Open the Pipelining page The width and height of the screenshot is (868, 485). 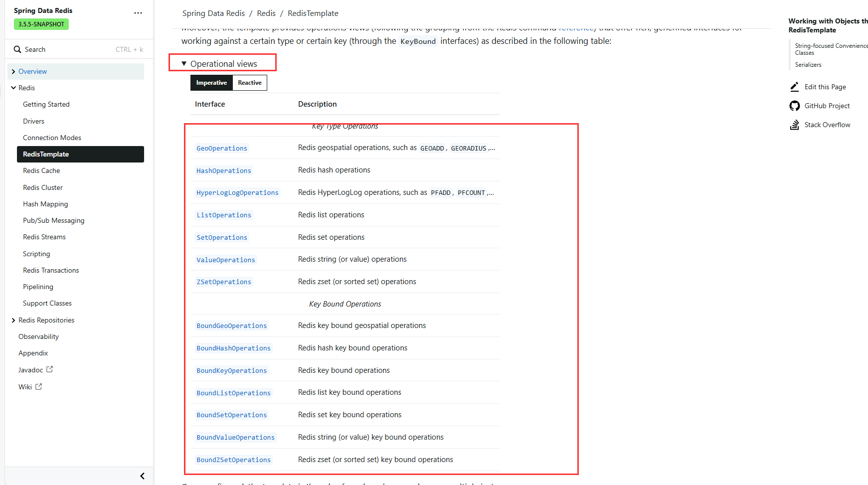tap(38, 287)
